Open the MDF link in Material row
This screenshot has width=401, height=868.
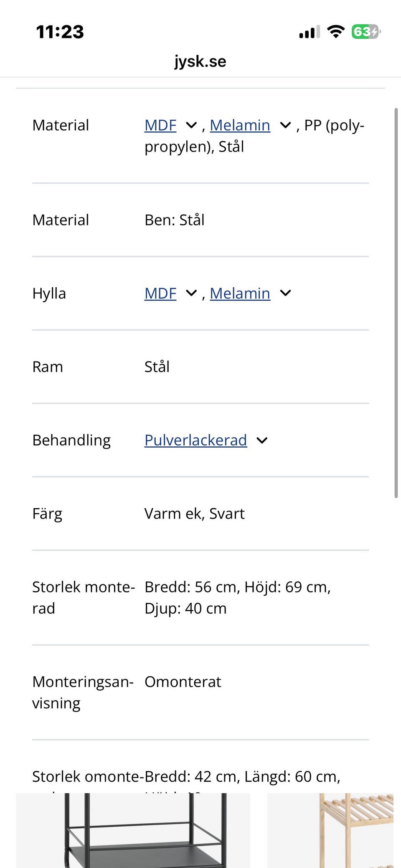[160, 125]
